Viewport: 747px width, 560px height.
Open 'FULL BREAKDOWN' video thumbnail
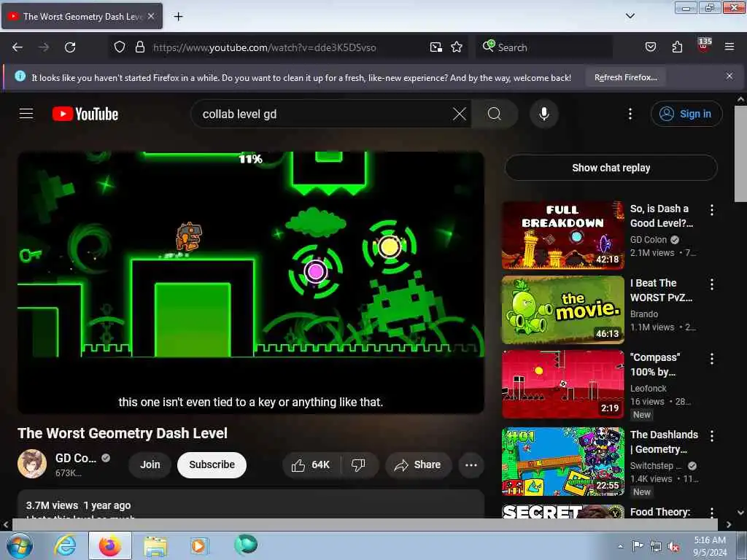(562, 236)
